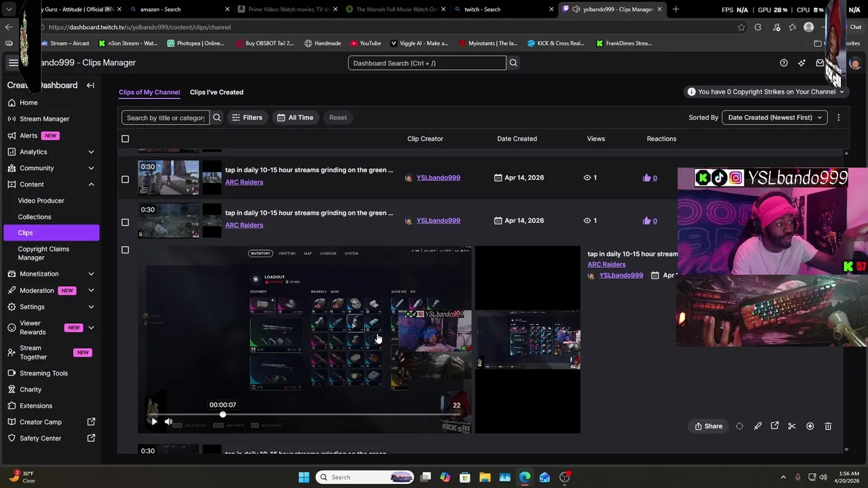Check the first Apr 14 clip row checkbox
Screen dimensions: 868x488
125,180
